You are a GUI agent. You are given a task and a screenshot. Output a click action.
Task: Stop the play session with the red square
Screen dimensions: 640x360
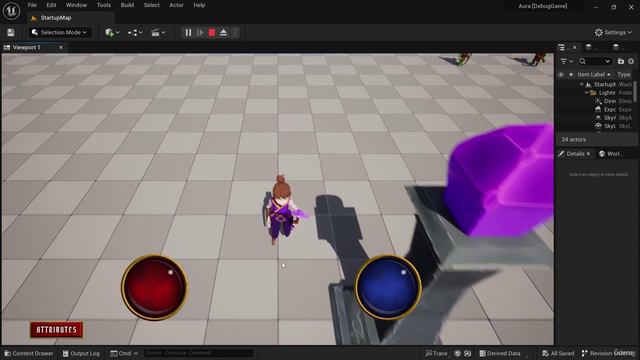click(212, 33)
